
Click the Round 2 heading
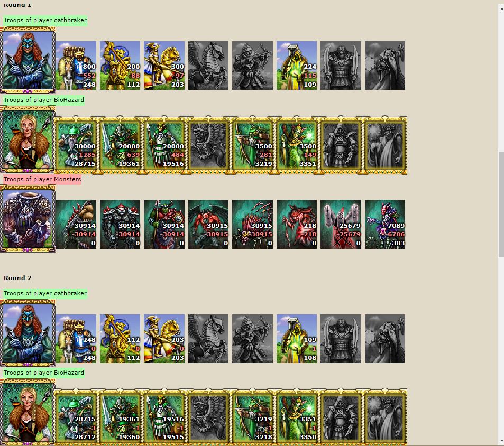click(17, 278)
